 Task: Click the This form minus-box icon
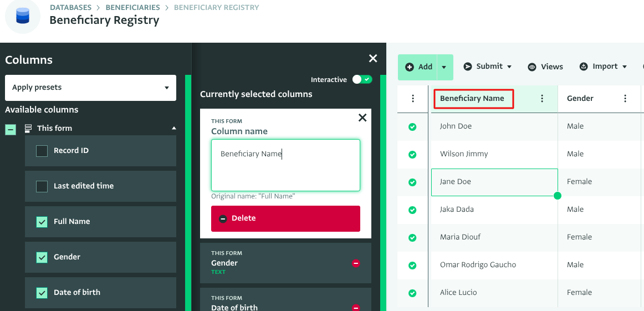point(11,129)
